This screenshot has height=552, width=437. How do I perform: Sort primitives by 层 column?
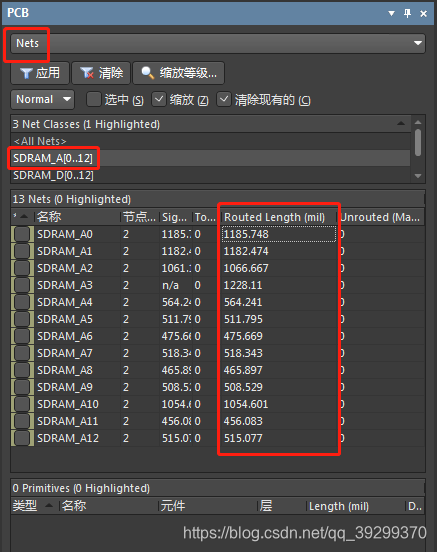[x=282, y=506]
